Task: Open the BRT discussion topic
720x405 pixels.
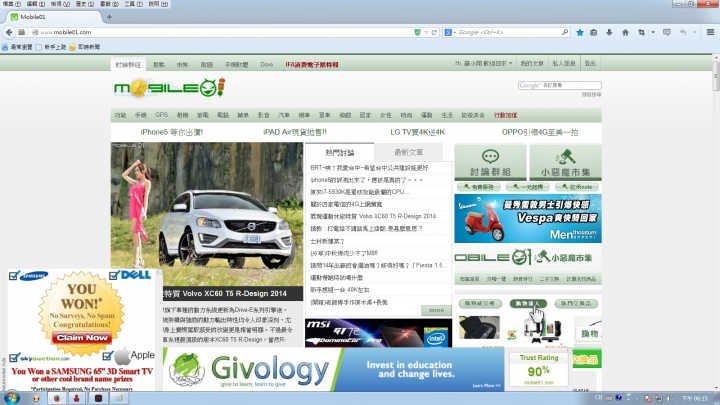Action: [369, 168]
